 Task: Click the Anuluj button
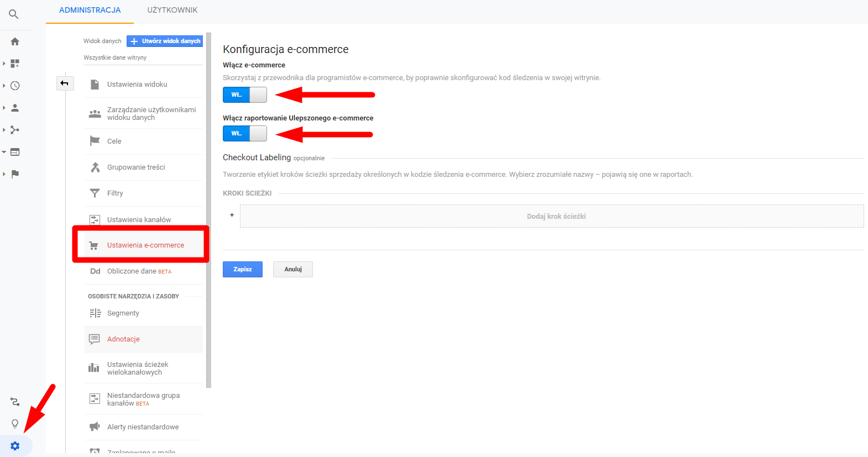293,269
